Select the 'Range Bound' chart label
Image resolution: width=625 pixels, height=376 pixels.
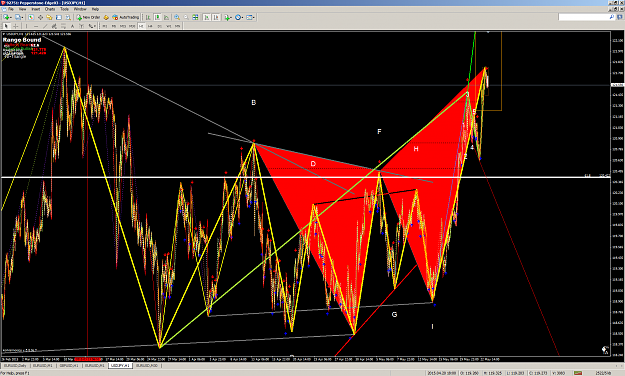pyautogui.click(x=22, y=40)
